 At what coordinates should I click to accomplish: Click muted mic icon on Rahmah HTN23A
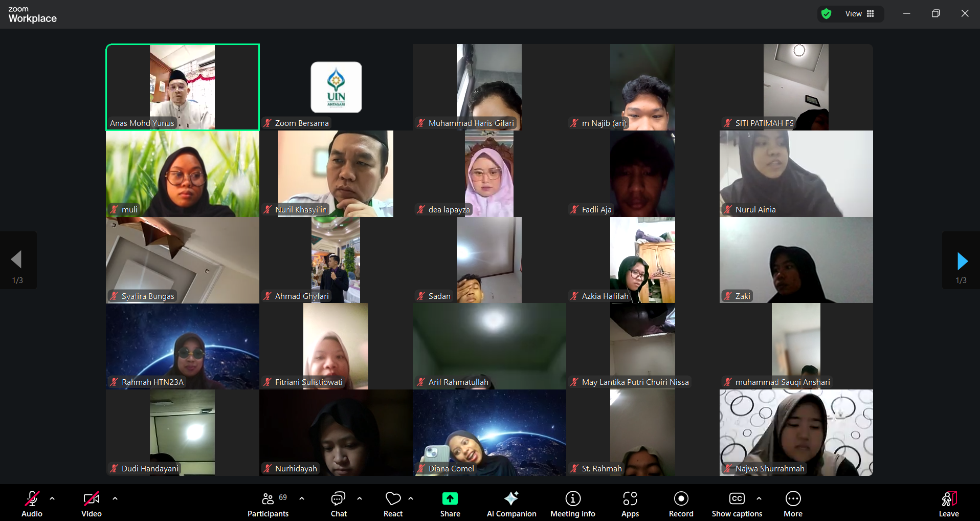(114, 382)
